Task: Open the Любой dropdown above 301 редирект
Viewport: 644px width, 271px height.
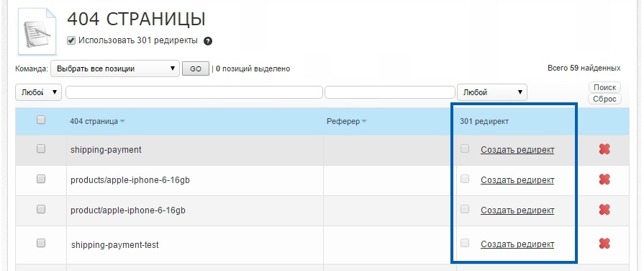Action: tap(492, 92)
